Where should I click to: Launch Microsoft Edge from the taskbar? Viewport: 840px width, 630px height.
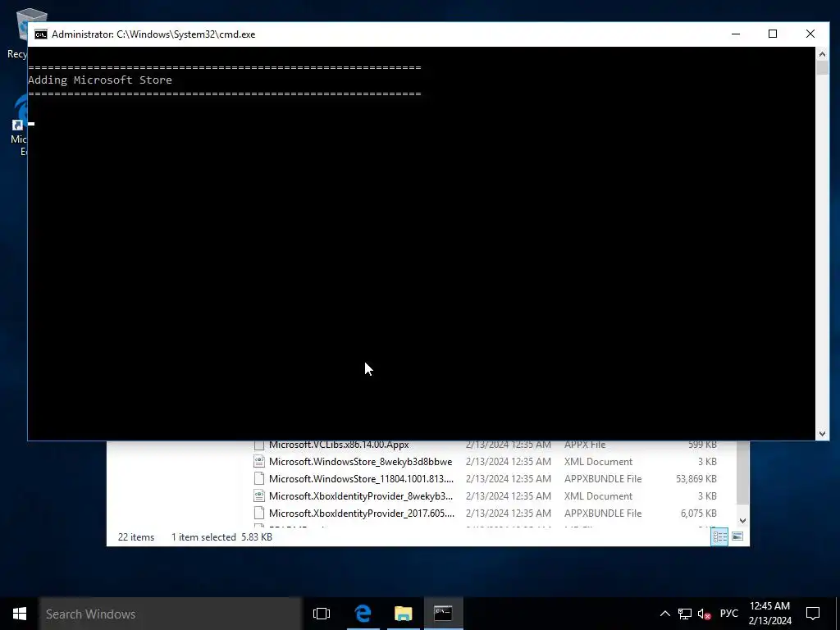coord(363,614)
